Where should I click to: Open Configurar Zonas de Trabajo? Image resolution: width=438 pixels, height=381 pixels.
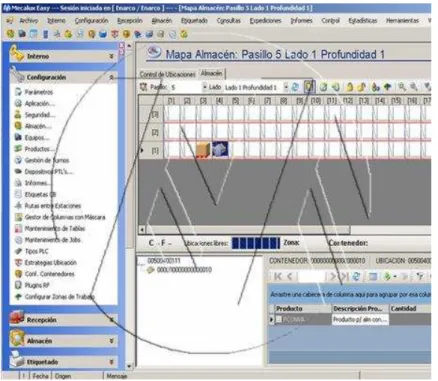point(60,297)
